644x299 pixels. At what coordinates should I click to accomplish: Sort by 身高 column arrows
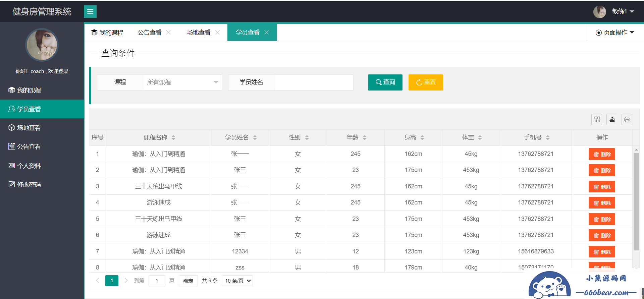pyautogui.click(x=422, y=137)
